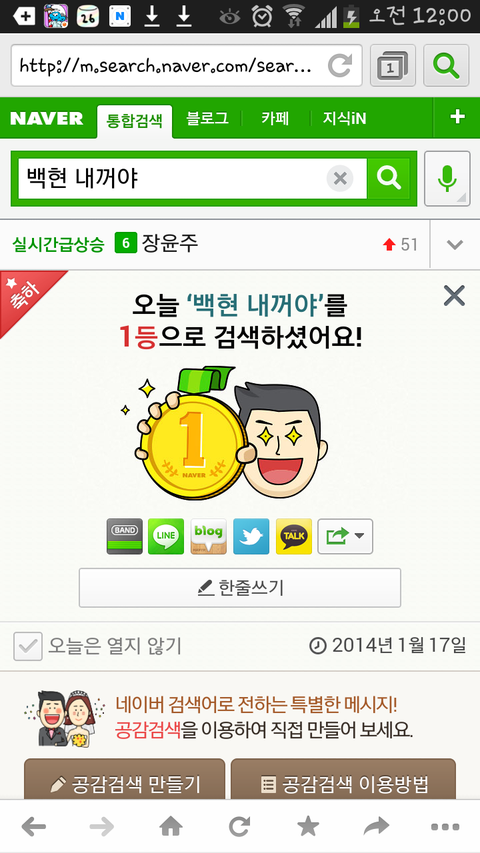The height and width of the screenshot is (853, 480).
Task: Check the 오늘은 열지 않기 checkbox
Action: pyautogui.click(x=28, y=646)
